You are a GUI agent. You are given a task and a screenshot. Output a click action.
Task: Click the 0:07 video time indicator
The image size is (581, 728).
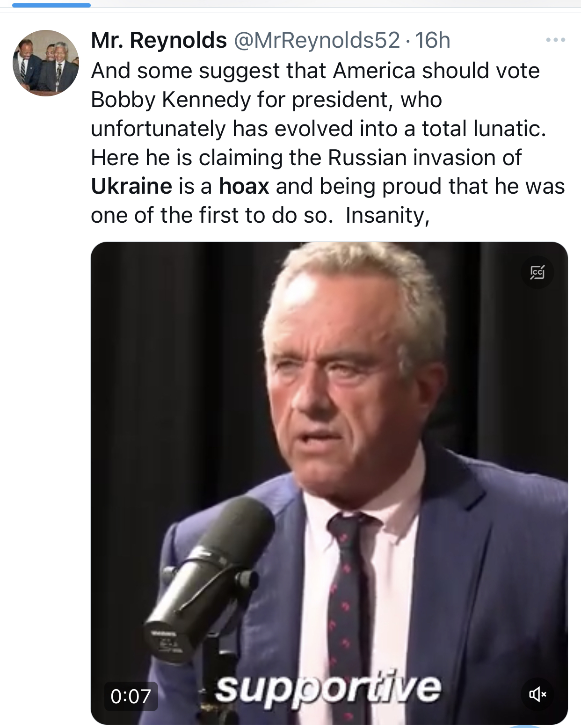131,696
